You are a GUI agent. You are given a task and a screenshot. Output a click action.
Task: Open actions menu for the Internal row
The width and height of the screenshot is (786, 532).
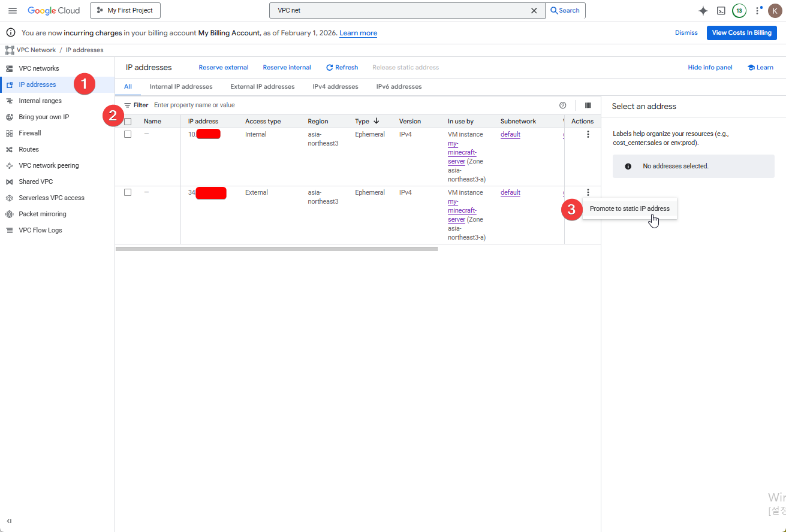click(588, 135)
